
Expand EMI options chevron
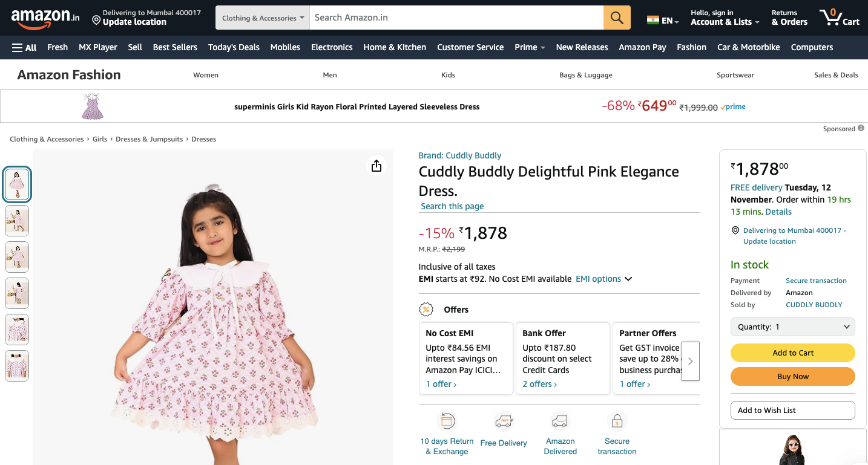628,279
